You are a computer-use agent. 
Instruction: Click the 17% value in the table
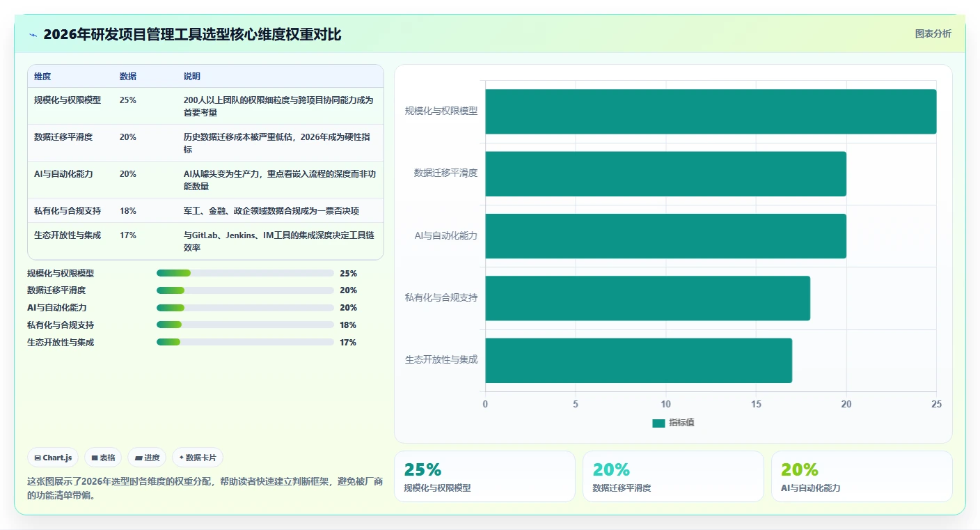128,235
